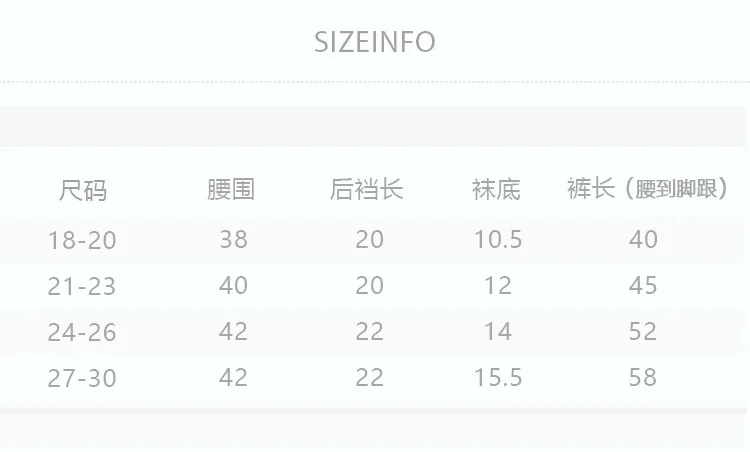Click pants length value 40 in 18-20 row
Screen dimensions: 750x452
643,239
